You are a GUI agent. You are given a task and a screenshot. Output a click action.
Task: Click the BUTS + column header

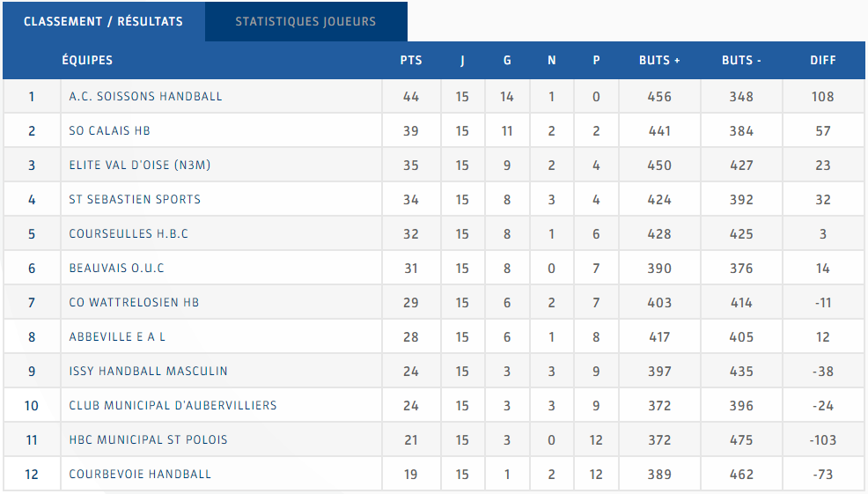point(659,61)
